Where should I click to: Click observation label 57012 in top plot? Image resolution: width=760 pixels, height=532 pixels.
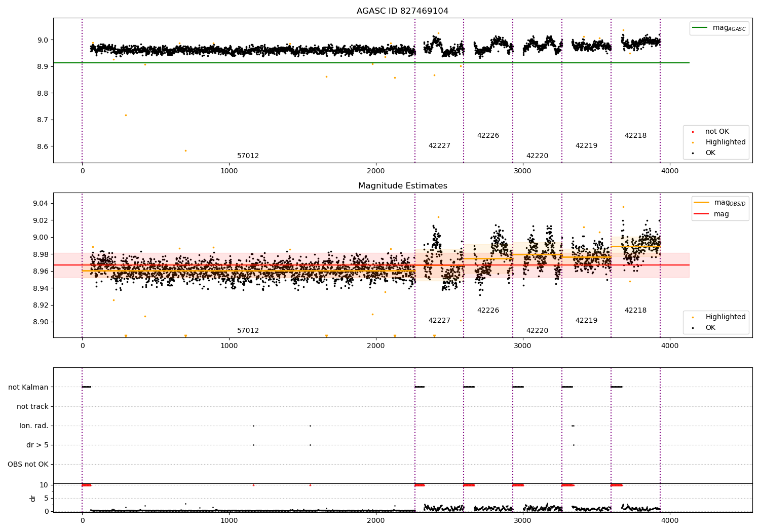click(248, 156)
